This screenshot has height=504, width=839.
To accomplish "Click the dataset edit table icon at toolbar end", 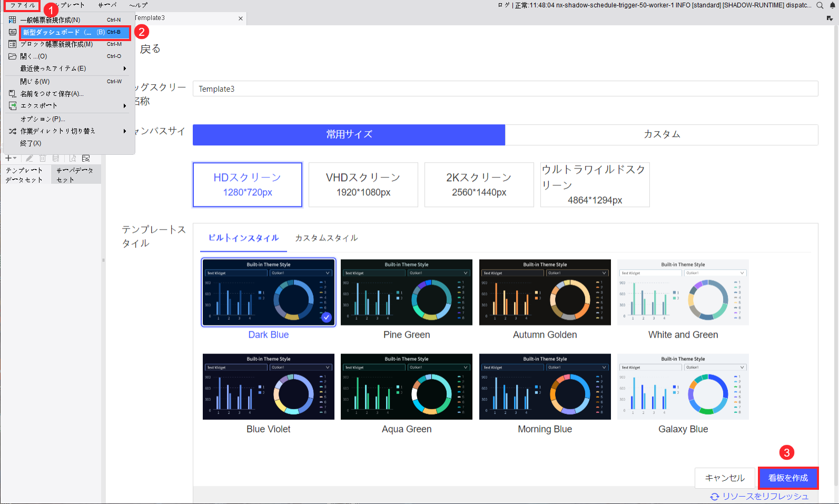I will (86, 158).
